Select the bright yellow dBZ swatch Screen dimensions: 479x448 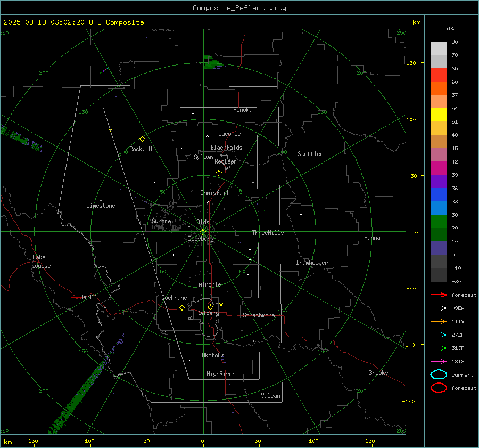439,115
